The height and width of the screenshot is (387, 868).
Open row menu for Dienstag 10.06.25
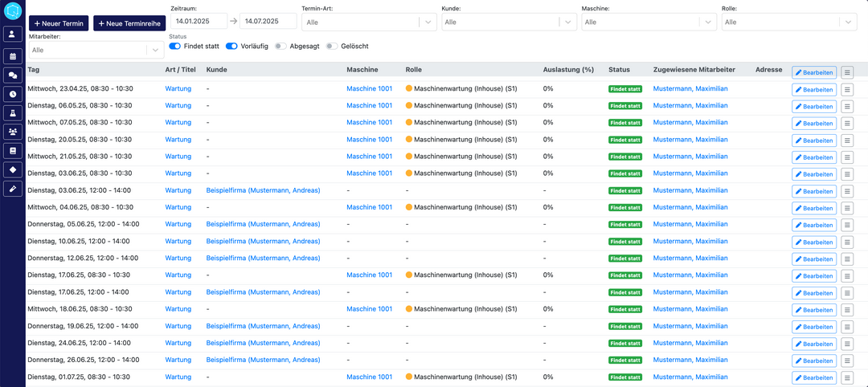tap(847, 242)
